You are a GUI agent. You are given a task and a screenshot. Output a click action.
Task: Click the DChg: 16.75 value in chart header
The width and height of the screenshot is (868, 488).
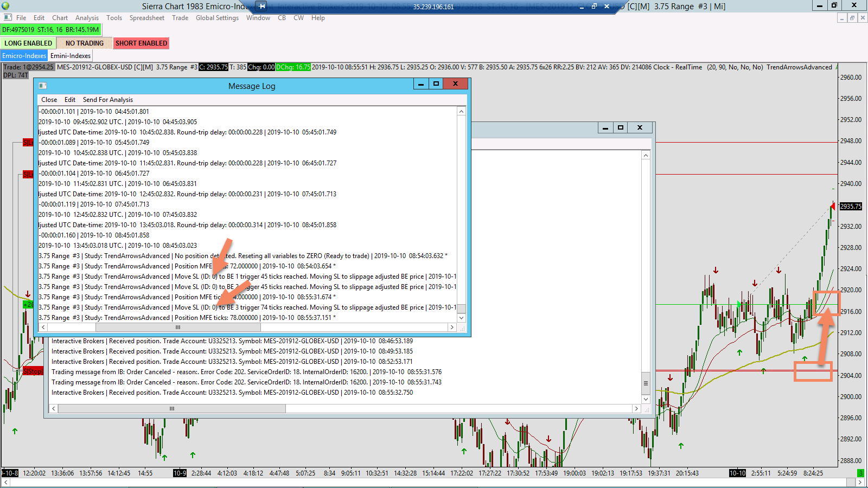coord(293,67)
